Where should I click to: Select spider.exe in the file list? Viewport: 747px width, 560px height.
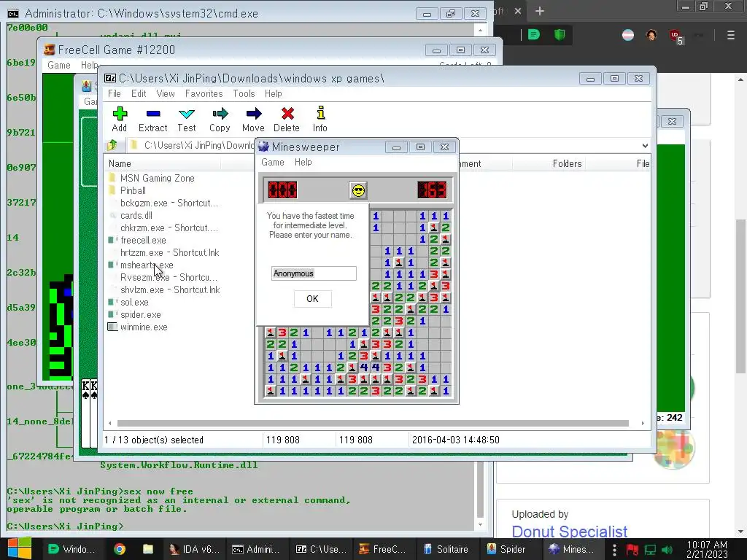point(135,314)
